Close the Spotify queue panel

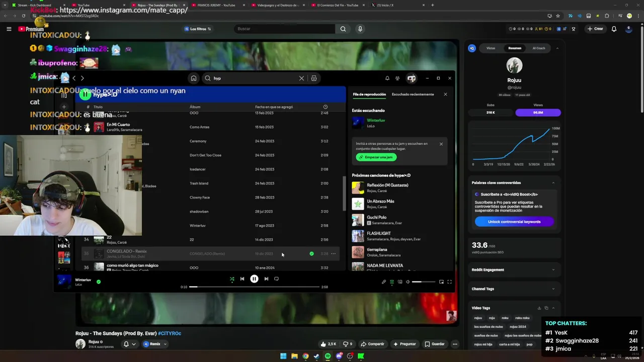point(445,95)
